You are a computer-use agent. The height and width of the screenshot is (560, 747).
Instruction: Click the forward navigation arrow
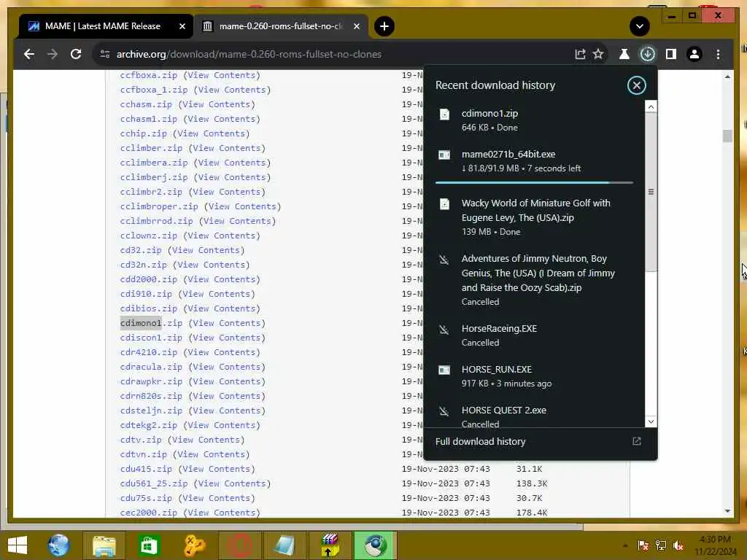tap(53, 54)
